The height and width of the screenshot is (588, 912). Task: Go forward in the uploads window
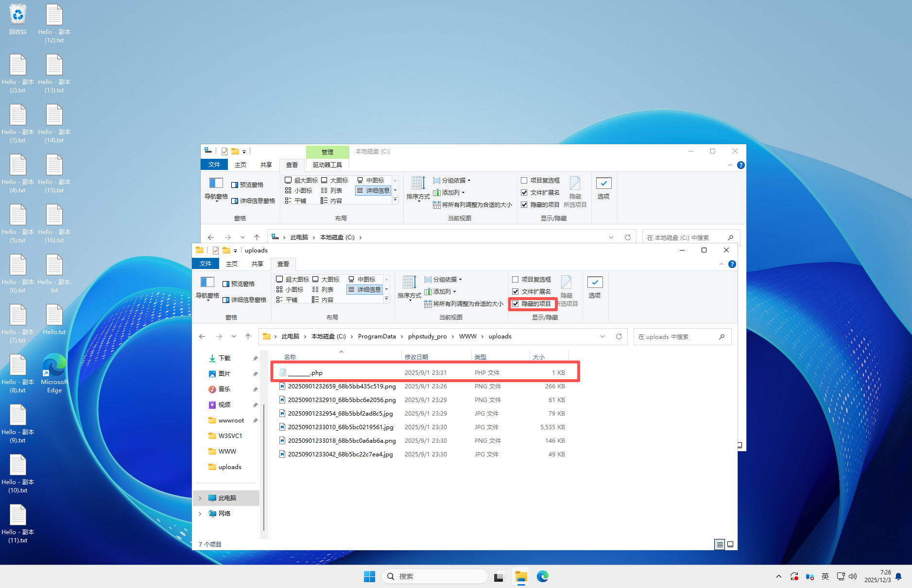pyautogui.click(x=219, y=336)
